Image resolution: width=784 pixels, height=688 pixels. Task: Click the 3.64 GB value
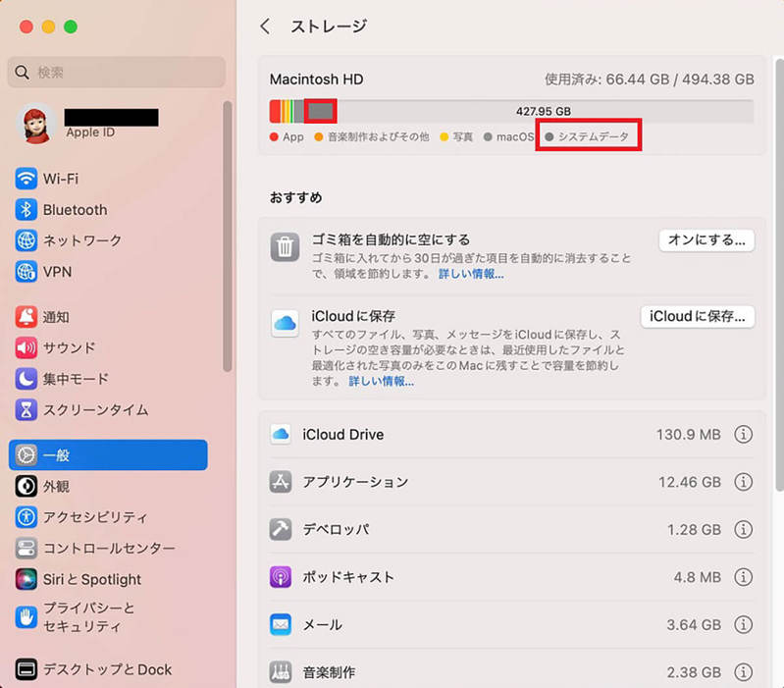click(x=694, y=625)
